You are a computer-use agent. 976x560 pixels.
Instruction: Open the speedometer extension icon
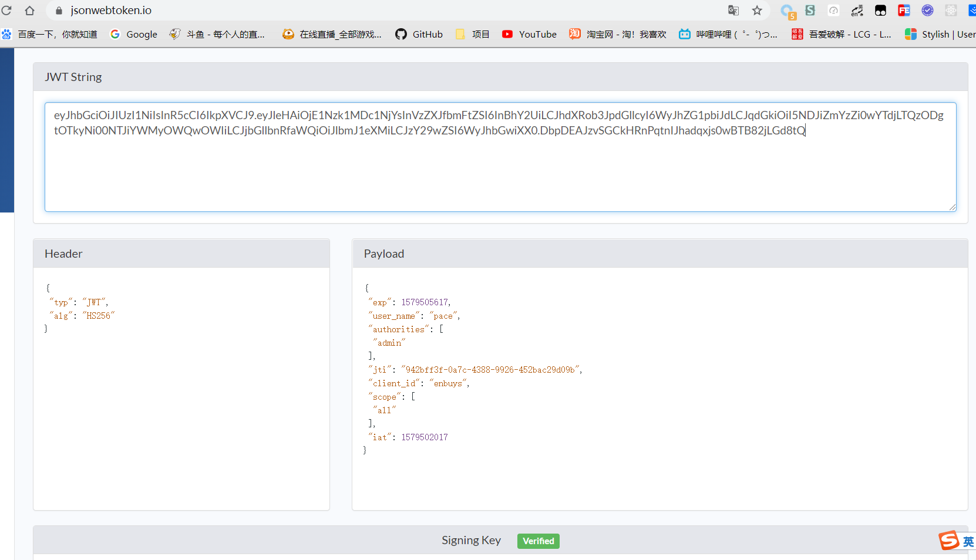833,10
